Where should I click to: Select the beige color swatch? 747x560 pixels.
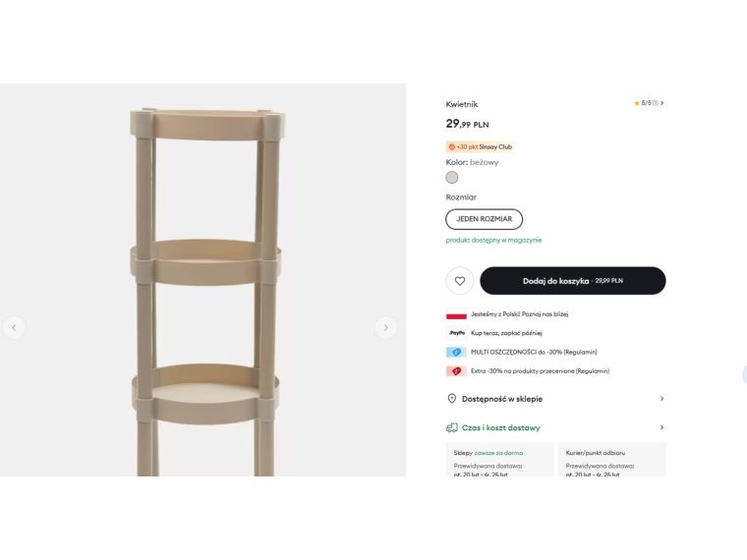click(x=452, y=178)
